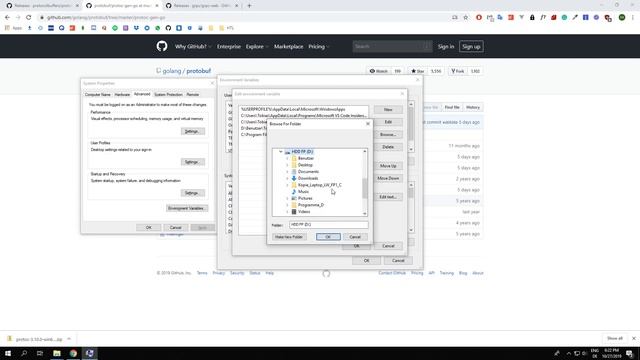Expand the Benutzer folder node
Screen dimensions: 640x360
(x=287, y=158)
